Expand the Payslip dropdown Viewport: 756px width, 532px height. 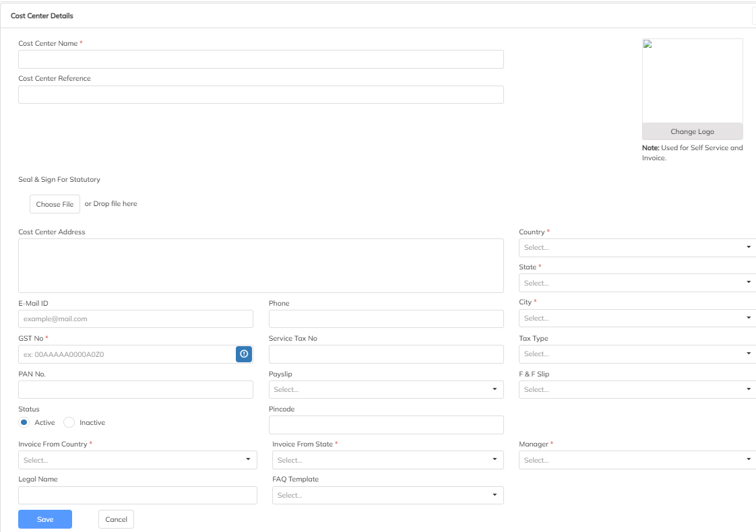coord(386,389)
